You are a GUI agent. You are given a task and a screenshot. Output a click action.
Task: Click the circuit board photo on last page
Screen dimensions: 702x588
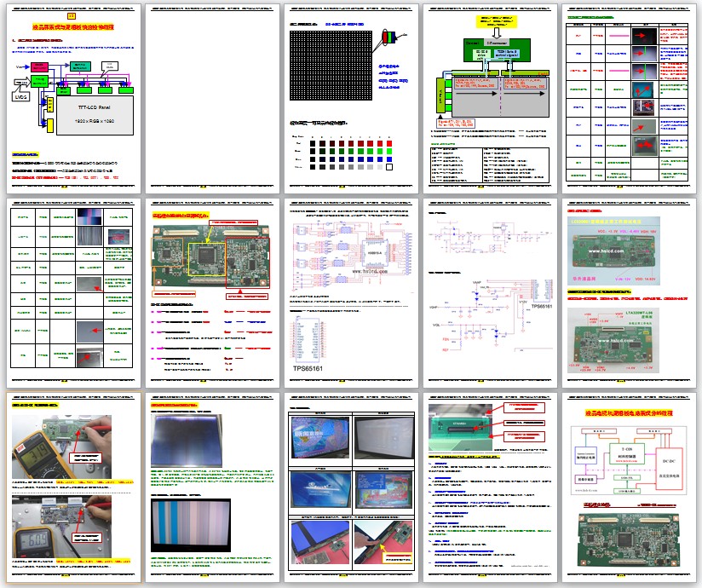pyautogui.click(x=627, y=542)
